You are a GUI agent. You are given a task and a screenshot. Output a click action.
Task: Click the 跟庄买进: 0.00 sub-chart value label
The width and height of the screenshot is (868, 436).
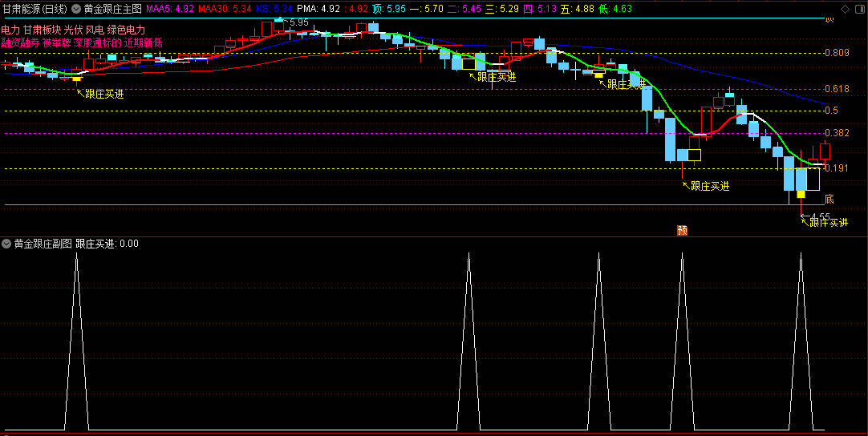point(107,243)
